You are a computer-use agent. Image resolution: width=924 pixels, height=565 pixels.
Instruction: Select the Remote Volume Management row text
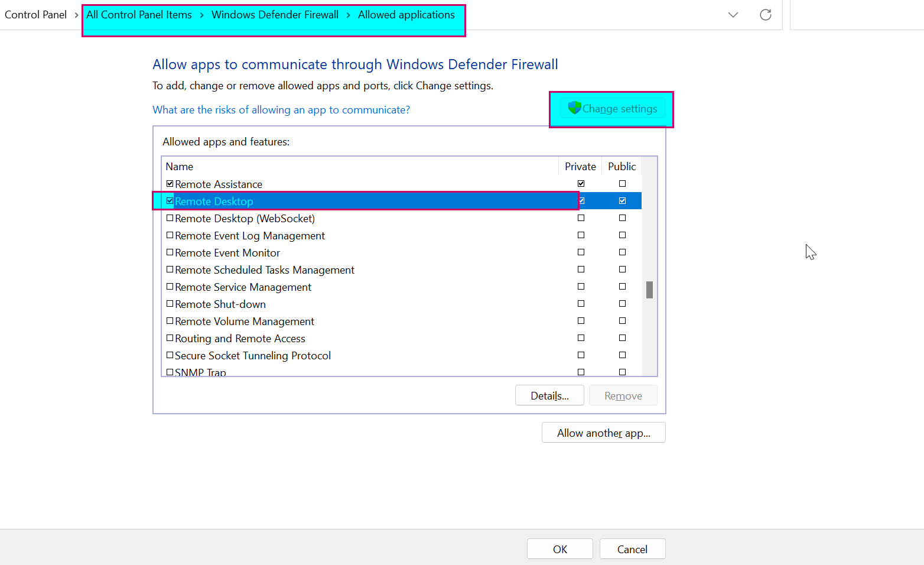tap(245, 322)
